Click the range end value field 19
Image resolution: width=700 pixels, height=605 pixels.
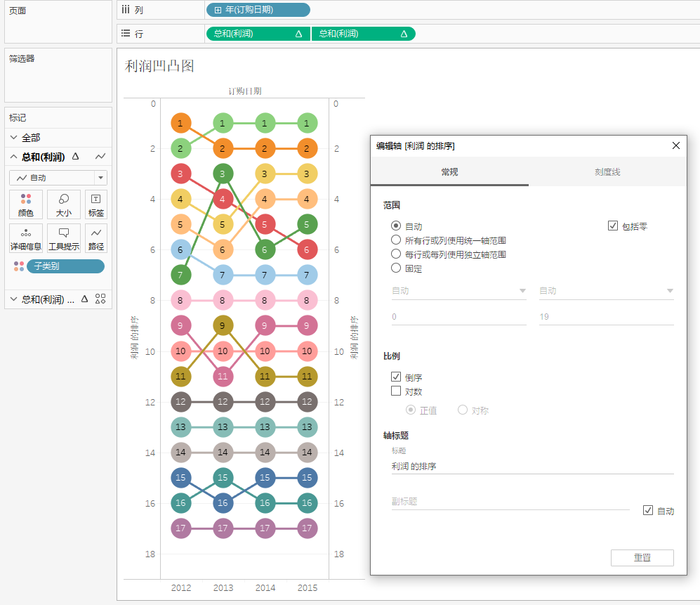[606, 317]
